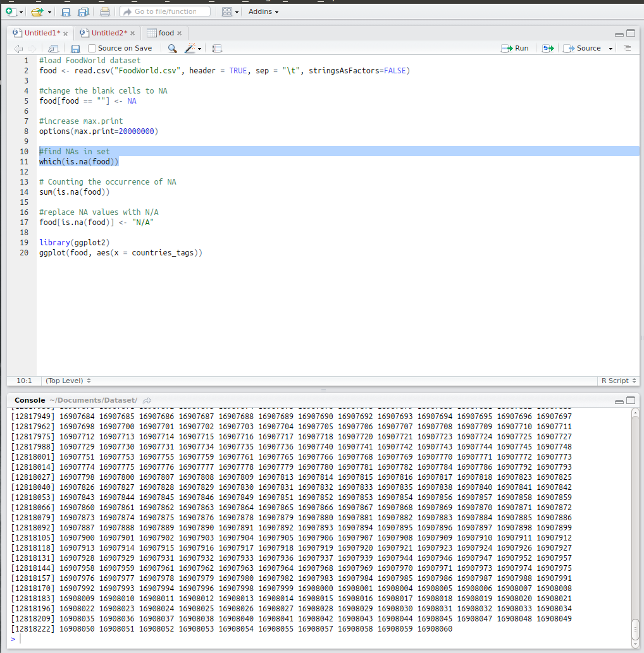Switch to the Untitled2 tab
The image size is (644, 653).
[109, 33]
